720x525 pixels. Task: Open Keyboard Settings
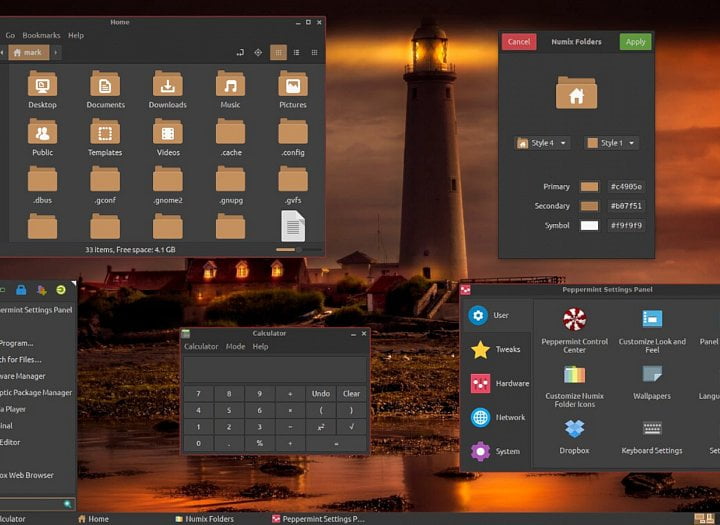tap(652, 437)
